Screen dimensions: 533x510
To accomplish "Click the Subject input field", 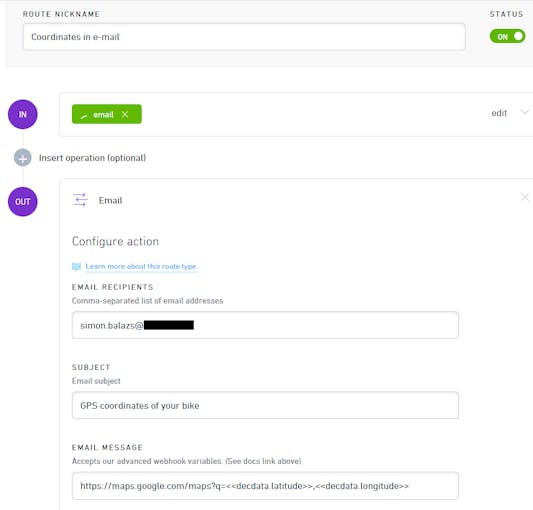I will (x=265, y=406).
